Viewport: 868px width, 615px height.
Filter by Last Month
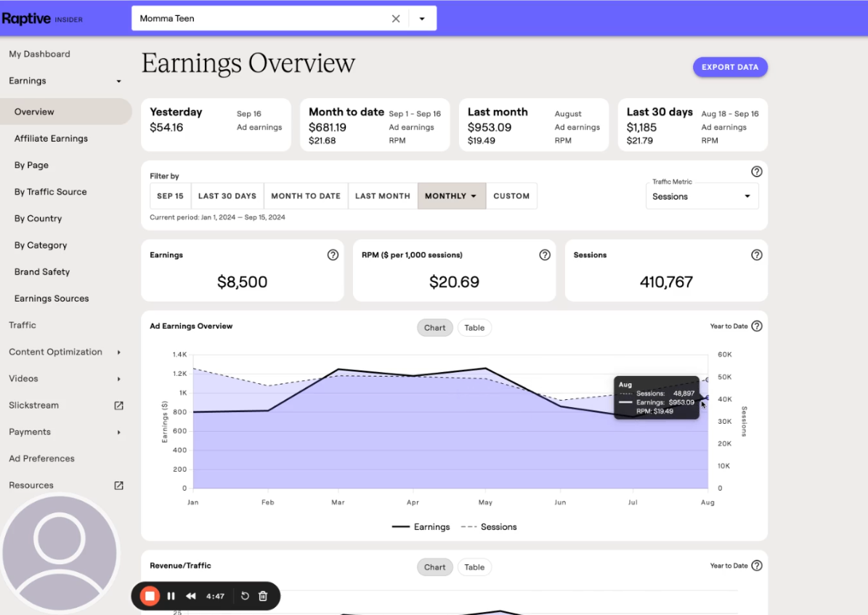point(383,196)
